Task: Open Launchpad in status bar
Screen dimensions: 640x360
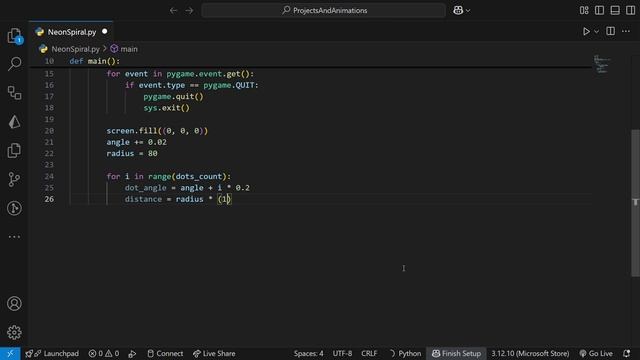Action: point(52,353)
